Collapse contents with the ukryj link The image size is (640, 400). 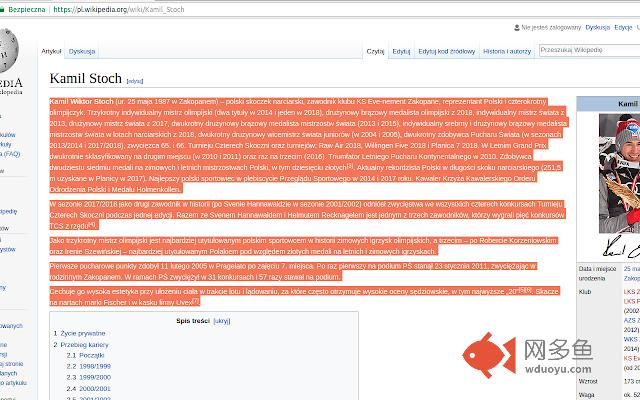coord(222,321)
